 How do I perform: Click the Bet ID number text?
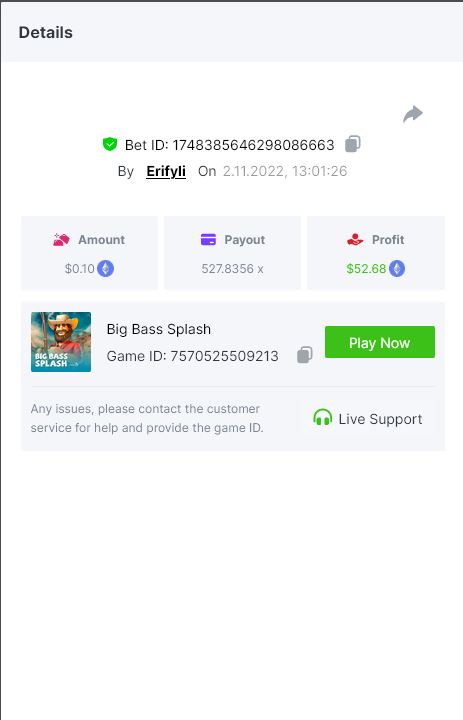[x=253, y=145]
